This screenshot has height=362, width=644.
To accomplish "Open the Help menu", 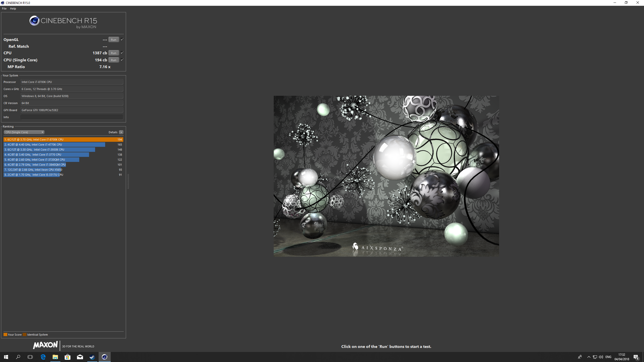I will click(x=13, y=9).
